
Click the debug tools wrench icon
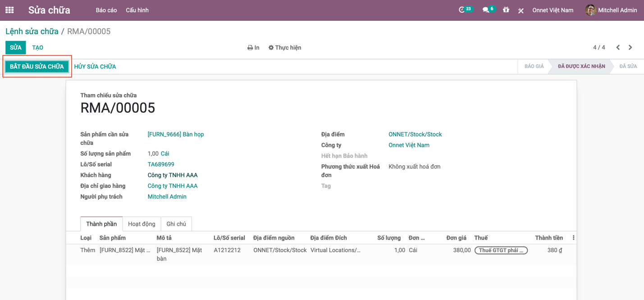tap(521, 10)
